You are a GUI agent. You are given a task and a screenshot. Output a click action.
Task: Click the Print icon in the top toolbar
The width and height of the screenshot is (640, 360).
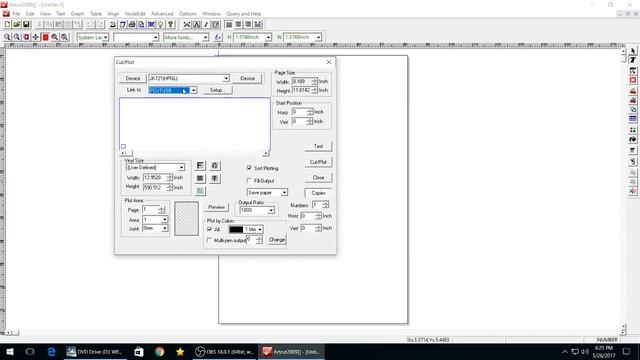(x=132, y=24)
